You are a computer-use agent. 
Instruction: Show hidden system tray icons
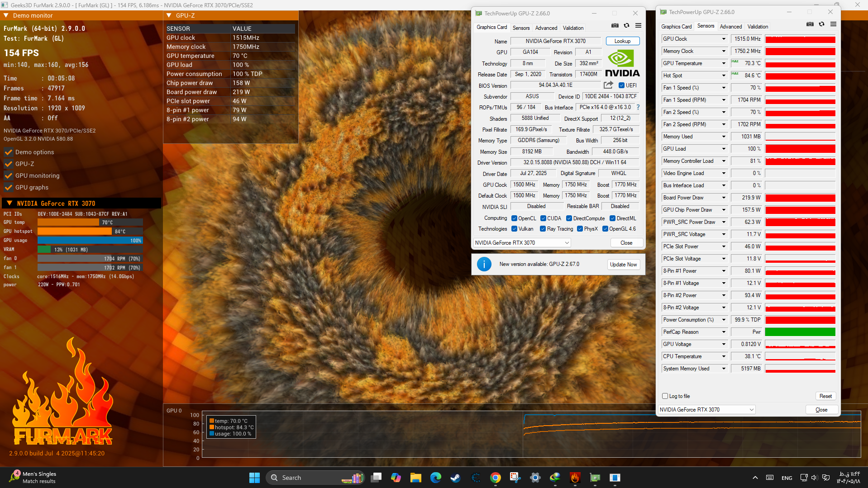click(x=755, y=478)
